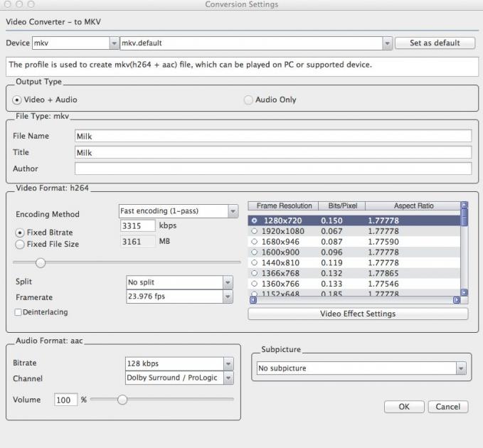Confirm settings with the OK button

[403, 407]
